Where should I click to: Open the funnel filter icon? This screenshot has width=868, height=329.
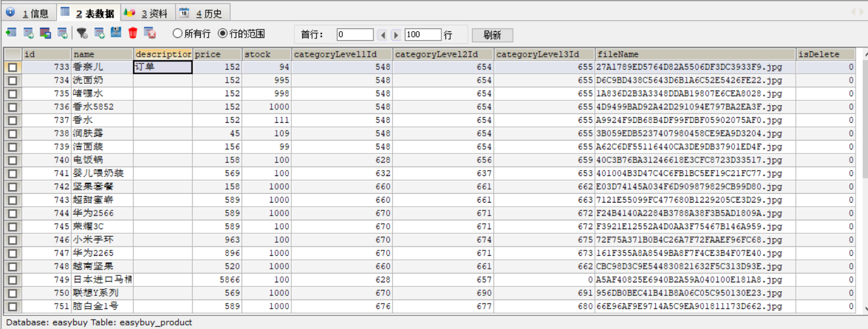[x=82, y=32]
